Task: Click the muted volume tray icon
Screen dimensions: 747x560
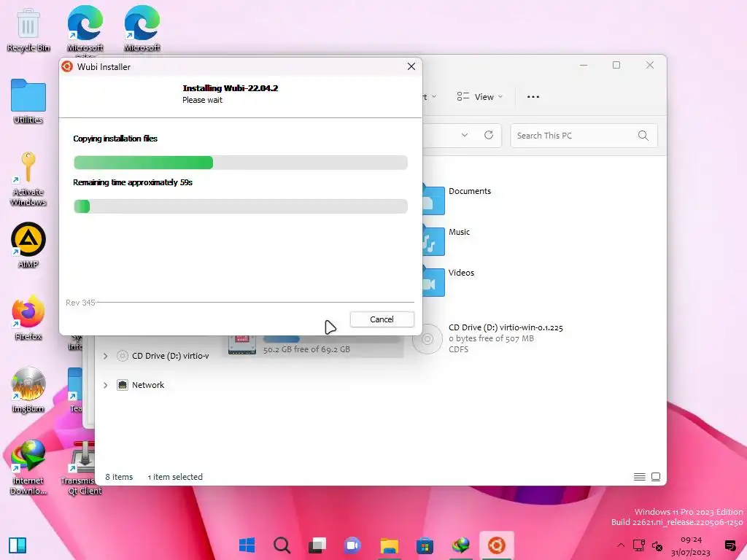Action: (x=657, y=545)
